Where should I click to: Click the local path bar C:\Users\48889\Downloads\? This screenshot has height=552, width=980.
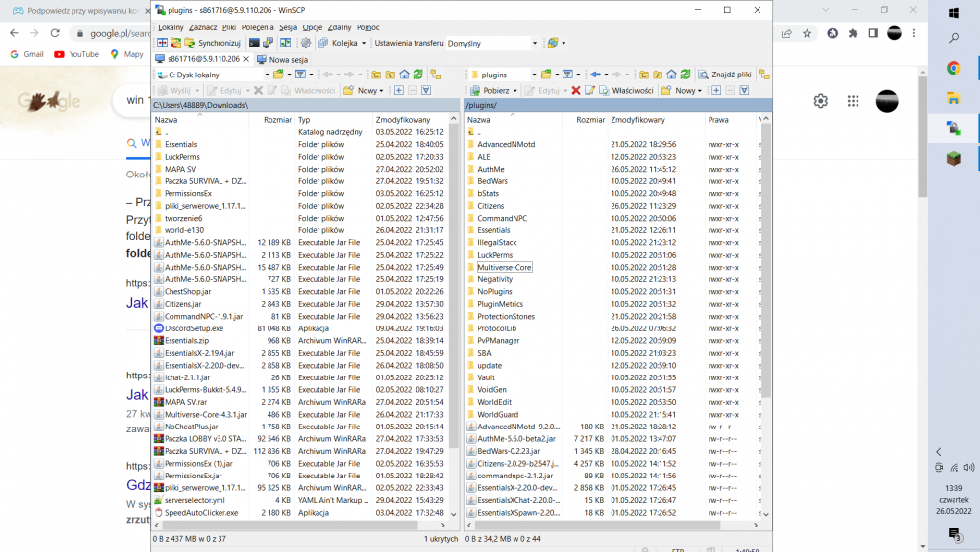(306, 105)
